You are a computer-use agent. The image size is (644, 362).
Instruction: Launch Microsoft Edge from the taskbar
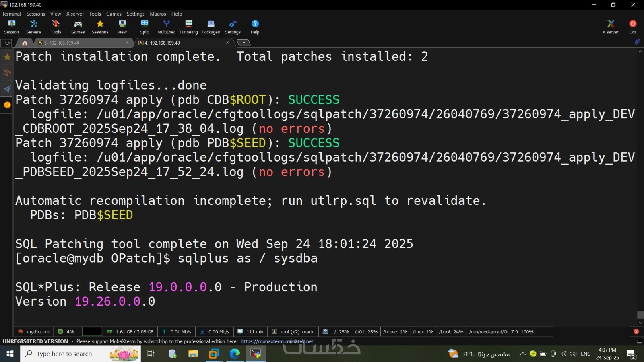235,354
